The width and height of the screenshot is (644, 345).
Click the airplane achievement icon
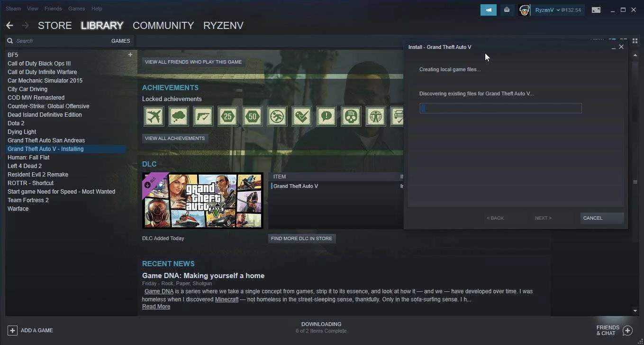coord(154,116)
